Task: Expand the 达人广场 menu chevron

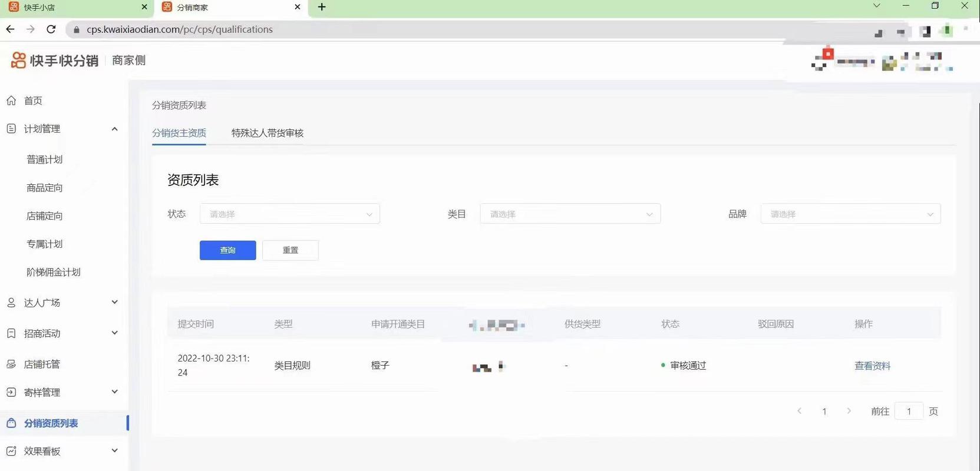Action: point(114,302)
